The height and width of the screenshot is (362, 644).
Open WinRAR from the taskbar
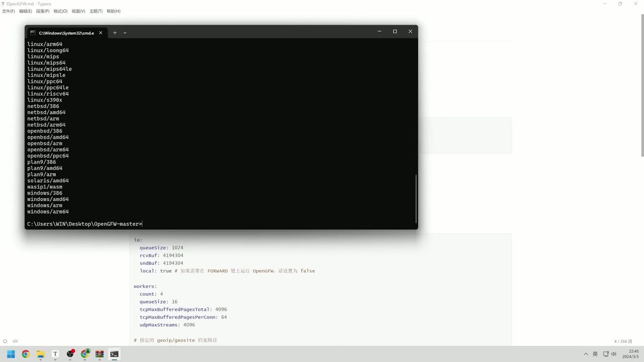point(100,354)
